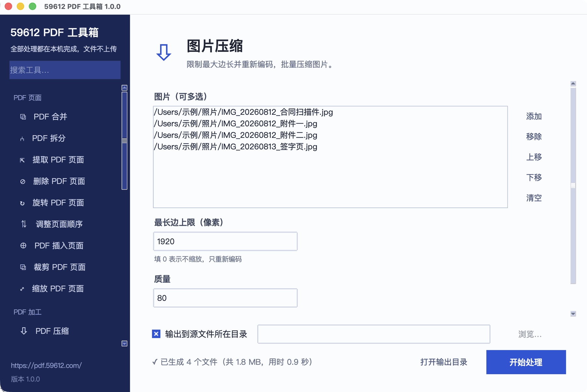587x392 pixels.
Task: Click the 缩放 PDF 页面 resize icon
Action: tap(22, 289)
